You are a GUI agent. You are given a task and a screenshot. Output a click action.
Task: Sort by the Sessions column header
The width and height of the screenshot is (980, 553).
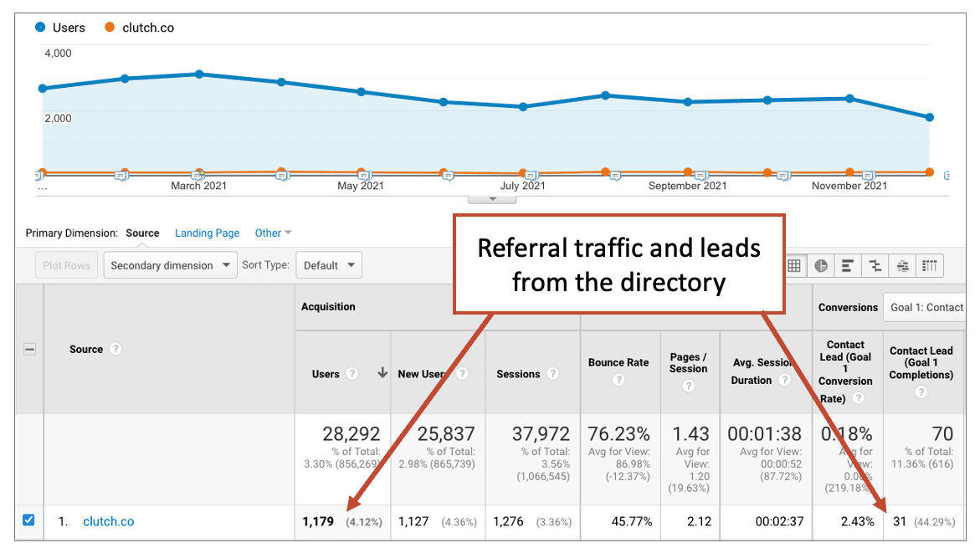click(x=518, y=374)
